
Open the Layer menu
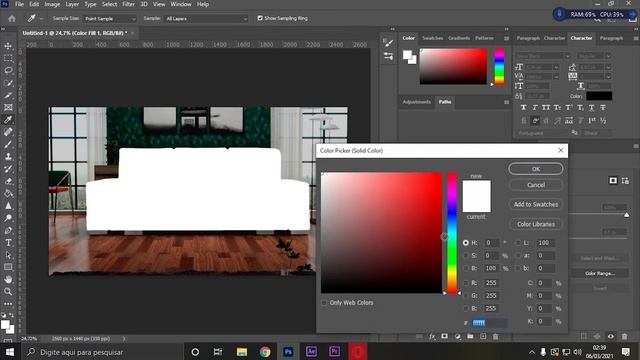pos(72,4)
